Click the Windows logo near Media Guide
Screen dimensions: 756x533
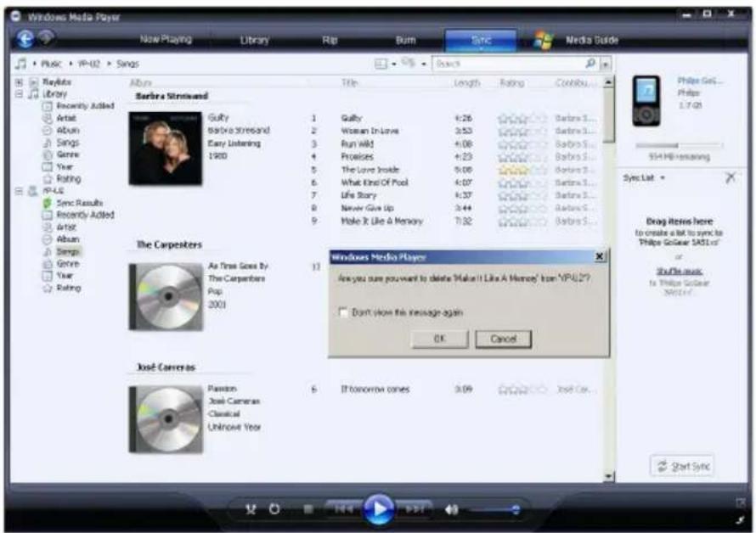pyautogui.click(x=544, y=40)
